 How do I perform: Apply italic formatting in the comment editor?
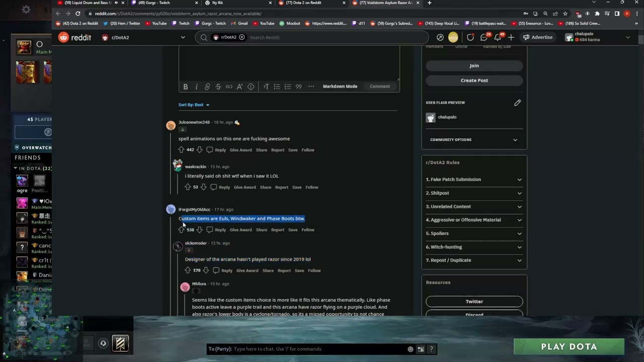(197, 86)
